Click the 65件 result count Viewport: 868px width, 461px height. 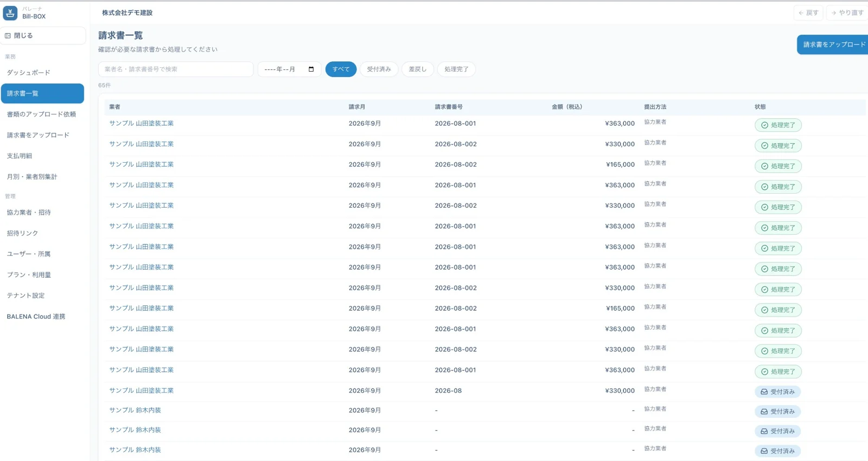click(104, 85)
